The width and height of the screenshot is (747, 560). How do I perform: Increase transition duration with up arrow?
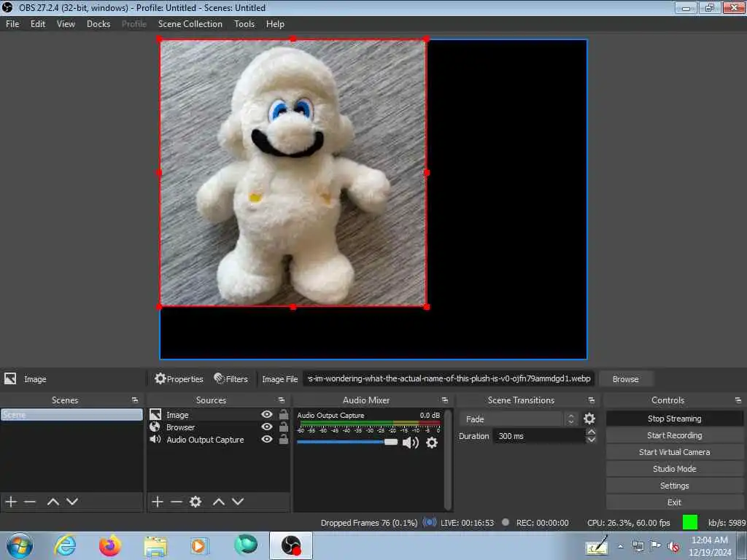tap(591, 432)
